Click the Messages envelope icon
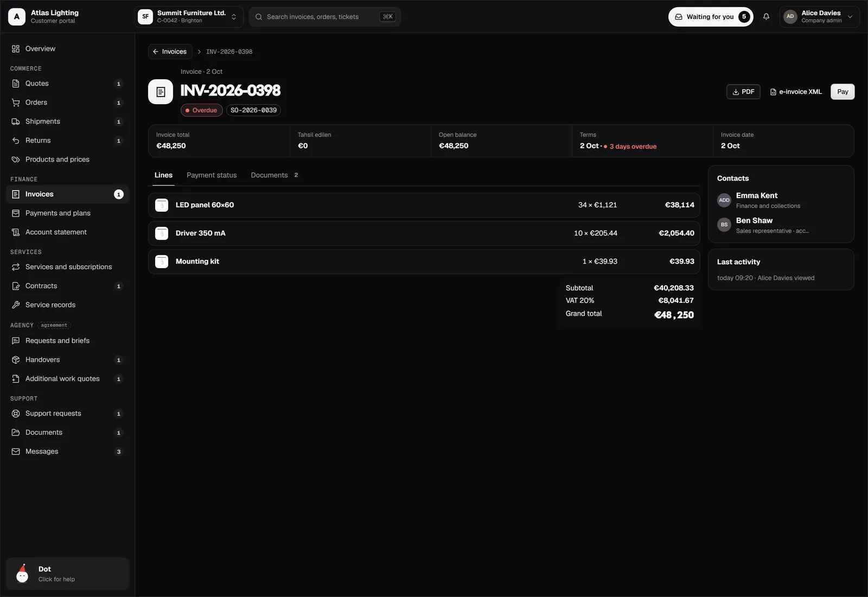 tap(16, 452)
